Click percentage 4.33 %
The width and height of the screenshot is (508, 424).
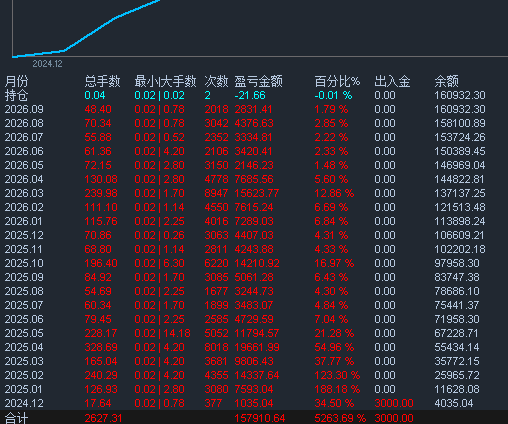[x=331, y=250]
